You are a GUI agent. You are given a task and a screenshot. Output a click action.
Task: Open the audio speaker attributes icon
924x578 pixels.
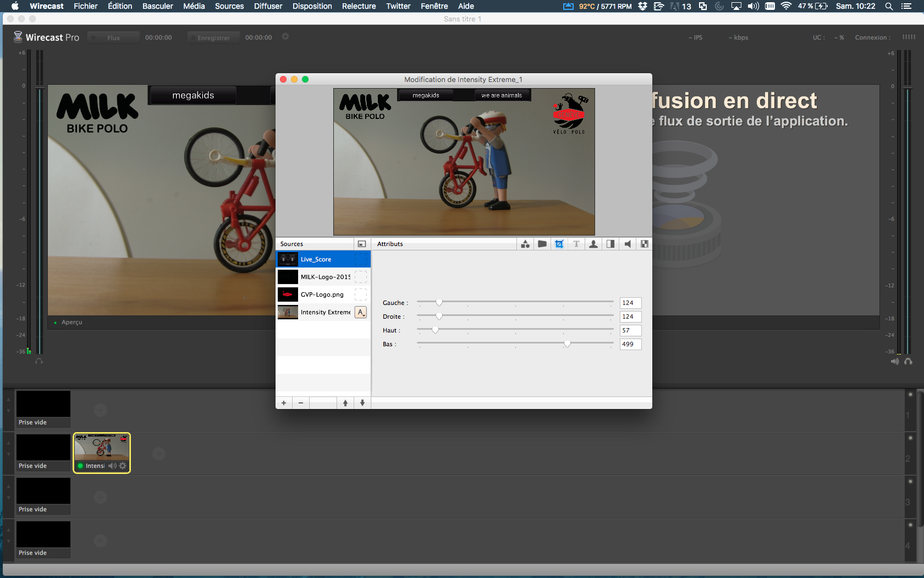pos(628,244)
